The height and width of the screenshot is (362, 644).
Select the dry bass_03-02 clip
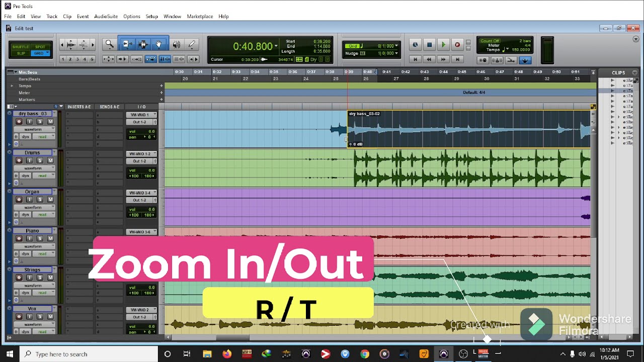[x=468, y=129]
